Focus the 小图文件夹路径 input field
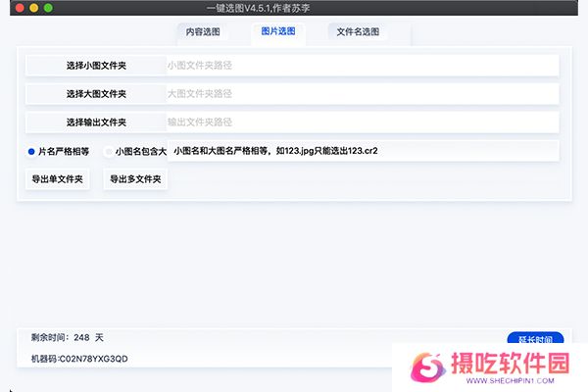Screen dimensions: 588x392 click(x=363, y=66)
